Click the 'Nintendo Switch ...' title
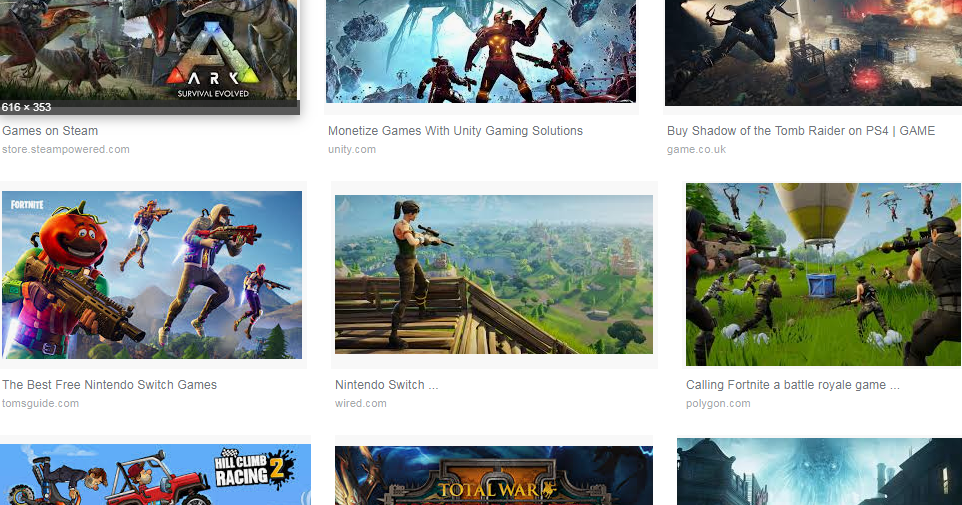Image resolution: width=962 pixels, height=505 pixels. pyautogui.click(x=387, y=385)
